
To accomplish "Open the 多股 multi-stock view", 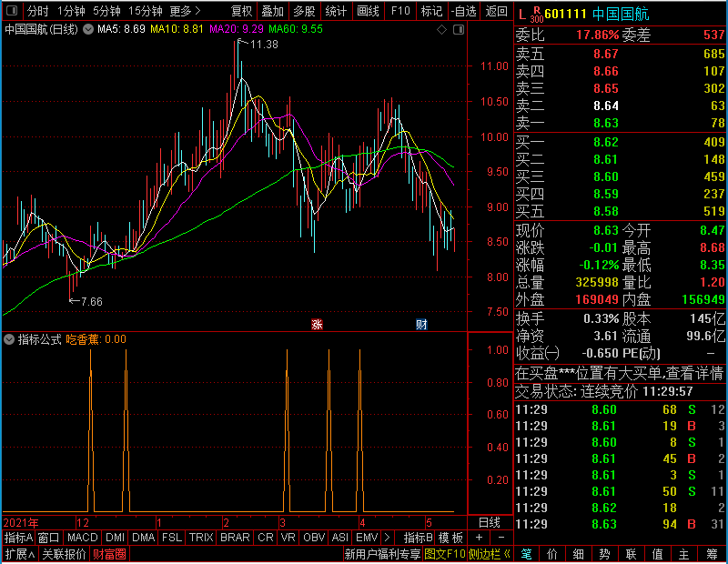I will [x=304, y=11].
